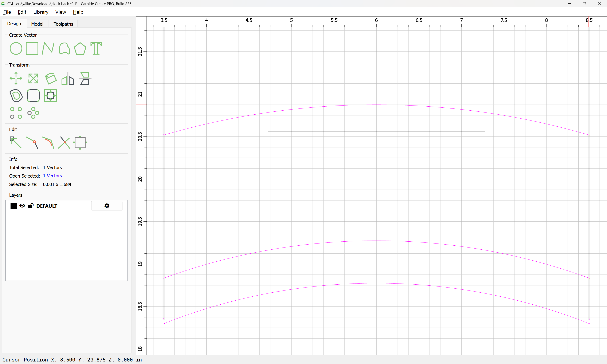Select the Polygon vector tool
607x364 pixels.
(80, 48)
